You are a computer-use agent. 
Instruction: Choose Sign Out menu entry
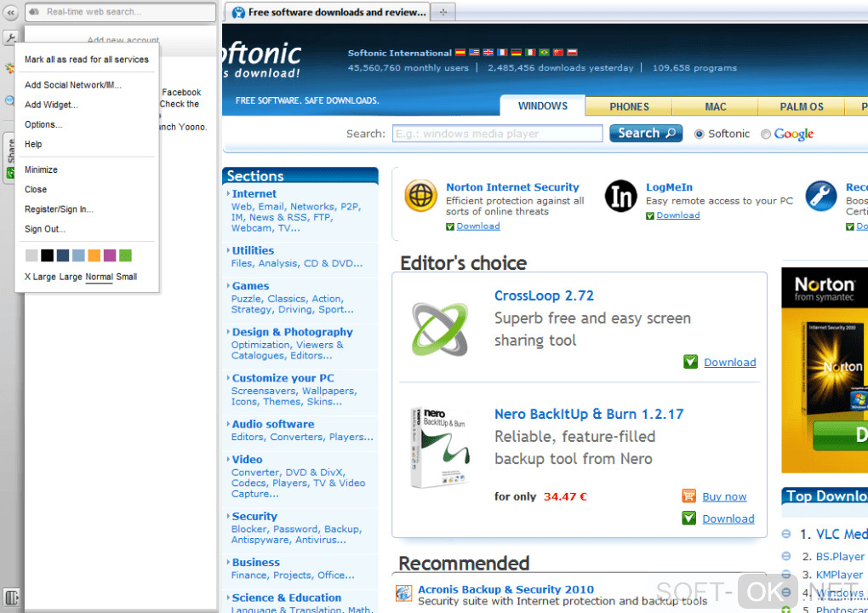pyautogui.click(x=45, y=229)
